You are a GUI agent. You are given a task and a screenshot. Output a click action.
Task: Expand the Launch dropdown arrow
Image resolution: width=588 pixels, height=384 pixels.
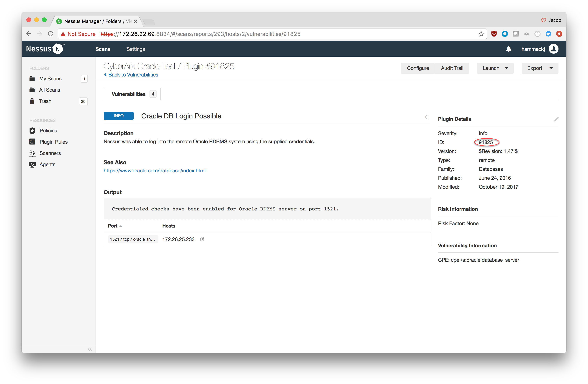[x=506, y=68]
